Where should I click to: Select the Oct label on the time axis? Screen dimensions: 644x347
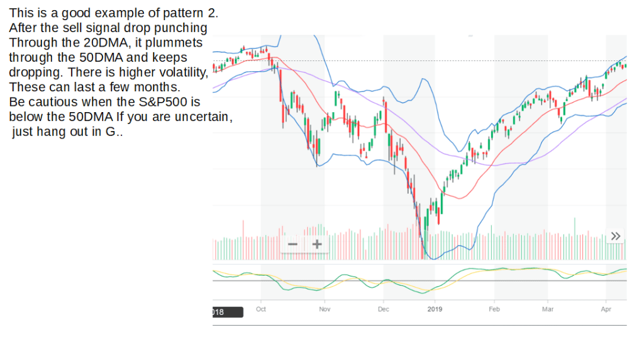[x=262, y=309]
